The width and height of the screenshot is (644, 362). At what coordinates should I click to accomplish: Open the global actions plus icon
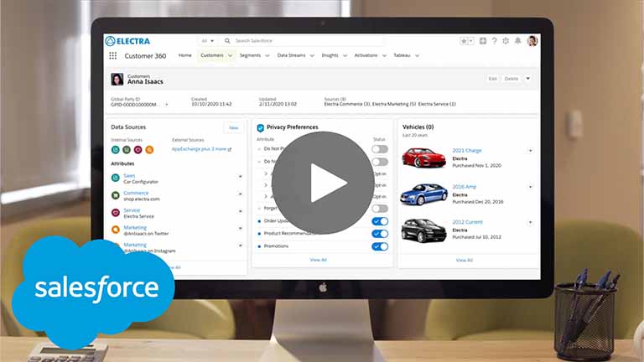483,40
